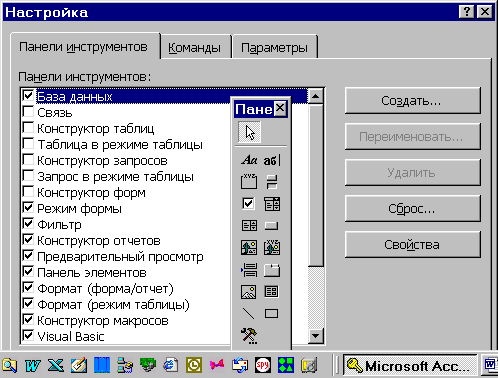The image size is (498, 378).
Task: Pick the Label (Aa) tool
Action: click(x=249, y=160)
